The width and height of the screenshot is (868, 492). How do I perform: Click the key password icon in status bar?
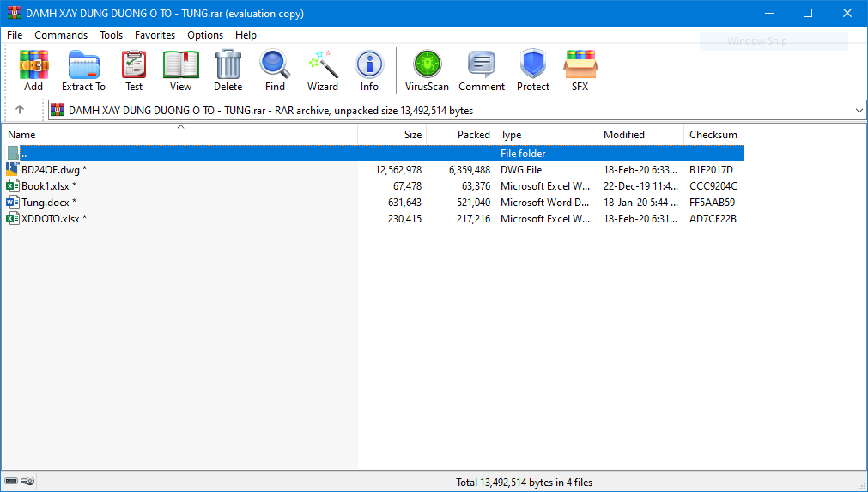point(27,482)
